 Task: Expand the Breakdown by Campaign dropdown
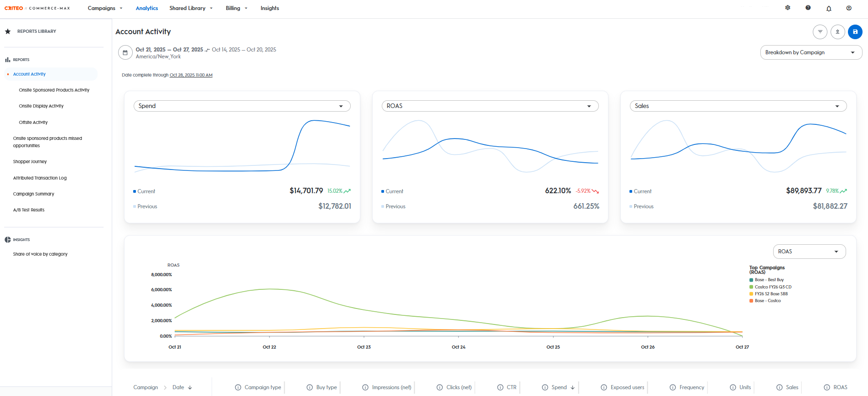(811, 52)
